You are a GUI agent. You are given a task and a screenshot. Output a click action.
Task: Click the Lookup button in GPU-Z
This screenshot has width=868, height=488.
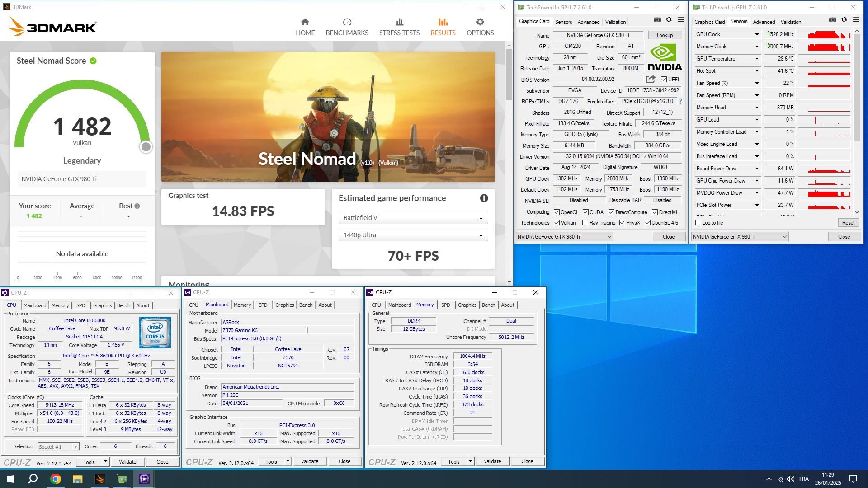tap(665, 35)
